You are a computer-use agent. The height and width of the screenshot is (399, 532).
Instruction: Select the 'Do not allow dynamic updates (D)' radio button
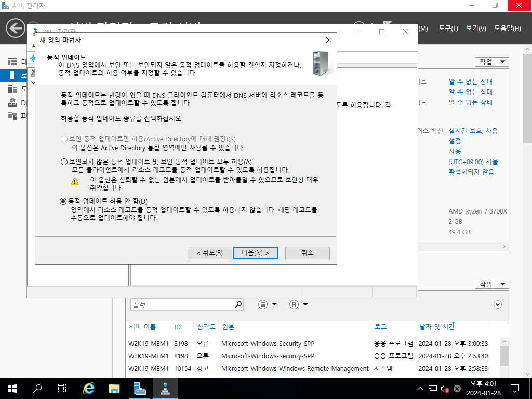pos(63,201)
